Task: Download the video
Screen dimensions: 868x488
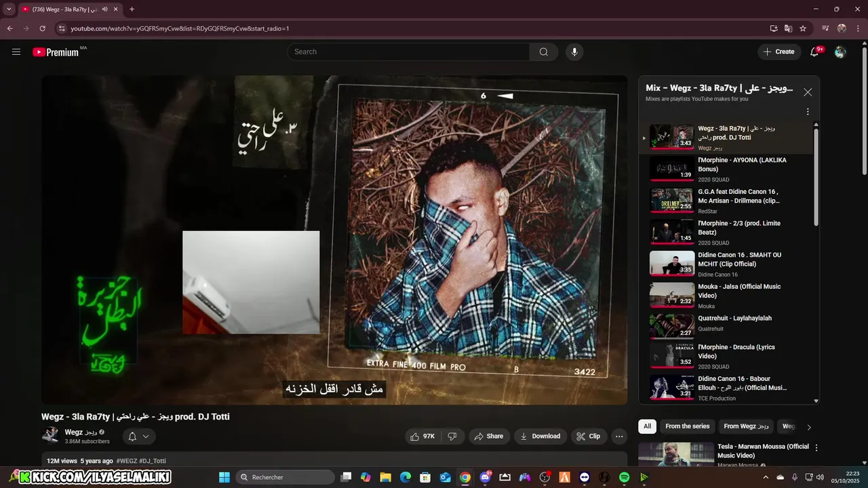Action: point(540,436)
